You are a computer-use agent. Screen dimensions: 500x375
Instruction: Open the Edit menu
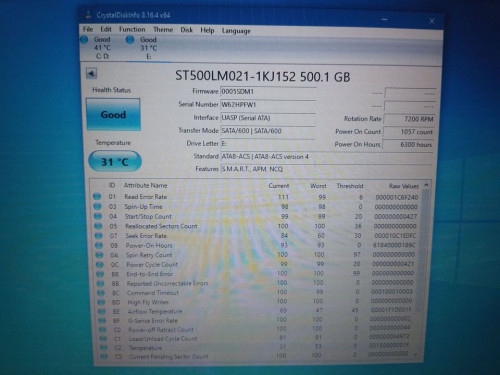click(x=106, y=29)
